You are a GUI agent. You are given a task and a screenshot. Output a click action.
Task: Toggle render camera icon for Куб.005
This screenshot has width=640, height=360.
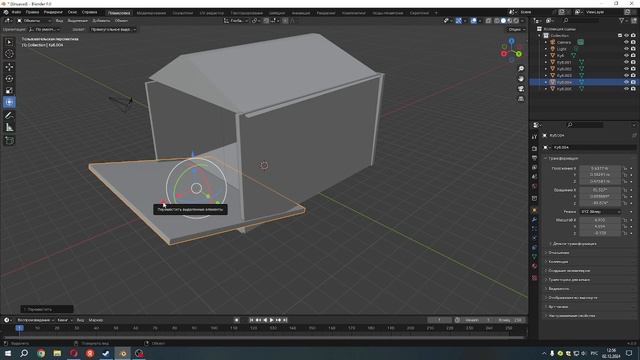(633, 89)
